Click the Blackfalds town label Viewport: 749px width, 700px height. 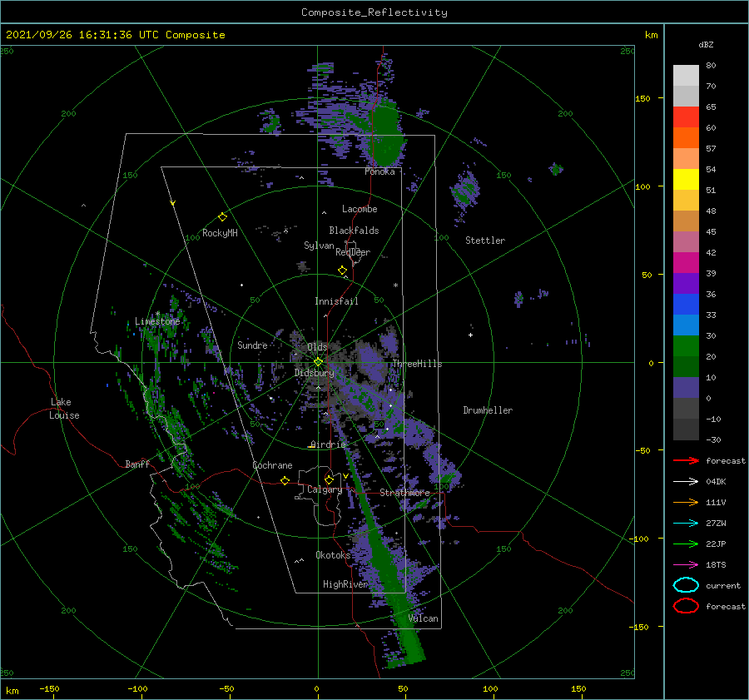[354, 231]
